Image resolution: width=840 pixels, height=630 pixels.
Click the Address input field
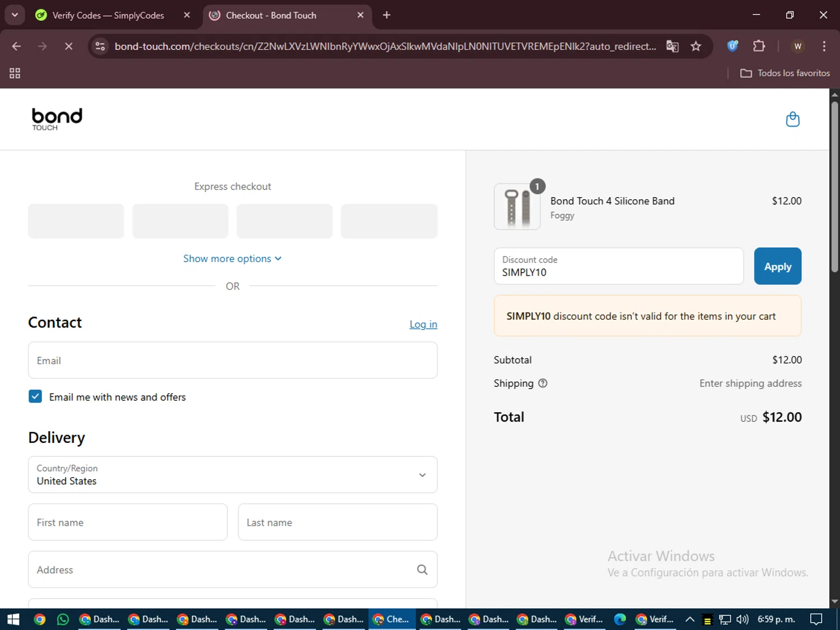[232, 570]
